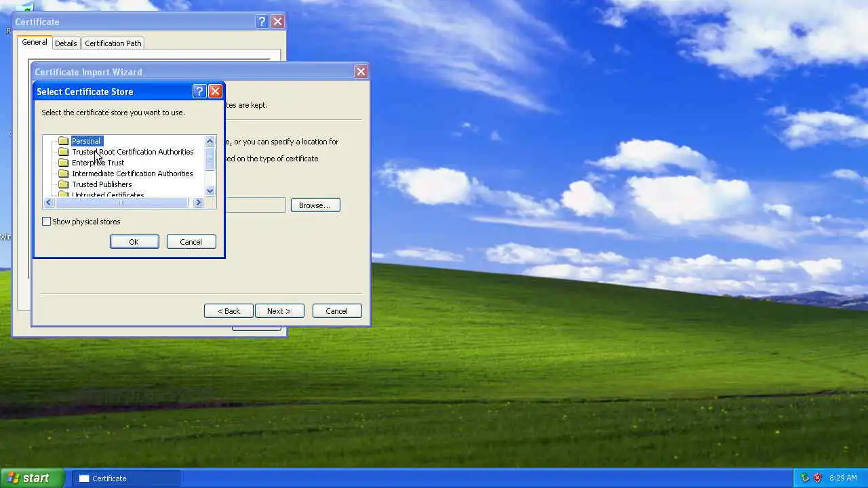868x488 pixels.
Task: Enable Show physical stores checkbox
Action: click(47, 222)
